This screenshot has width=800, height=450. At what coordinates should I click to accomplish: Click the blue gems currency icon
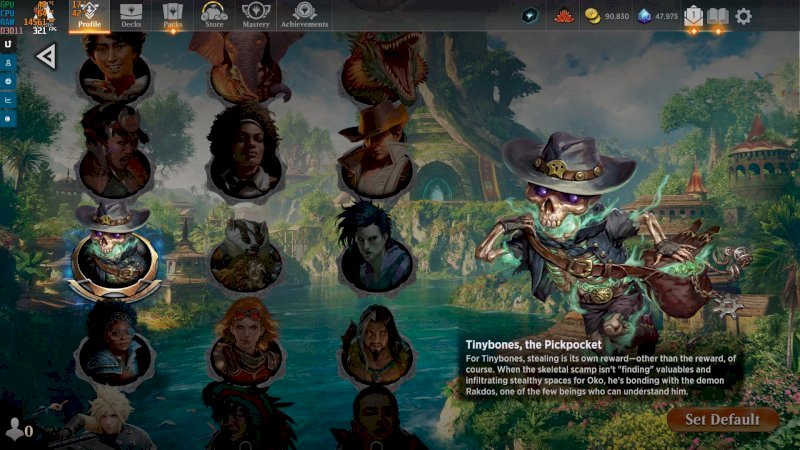pyautogui.click(x=644, y=16)
